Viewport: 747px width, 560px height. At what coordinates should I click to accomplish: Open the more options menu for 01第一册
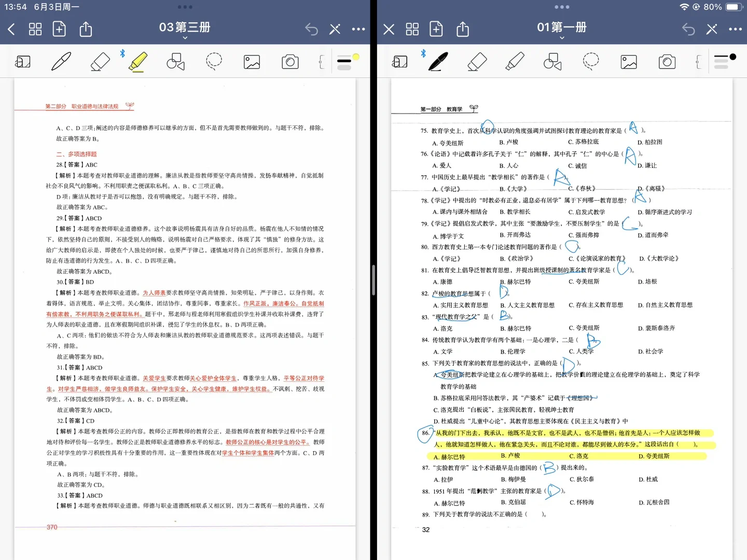tap(735, 29)
